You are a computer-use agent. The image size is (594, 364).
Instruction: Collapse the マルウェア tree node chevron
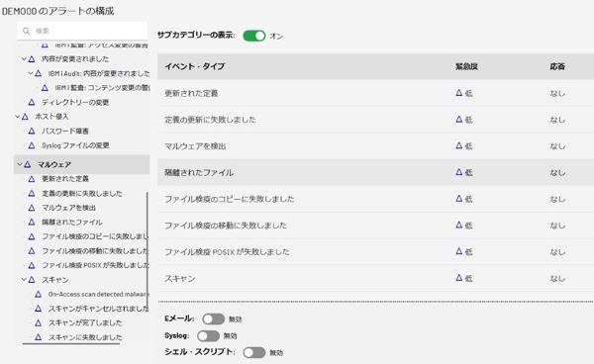click(x=20, y=164)
